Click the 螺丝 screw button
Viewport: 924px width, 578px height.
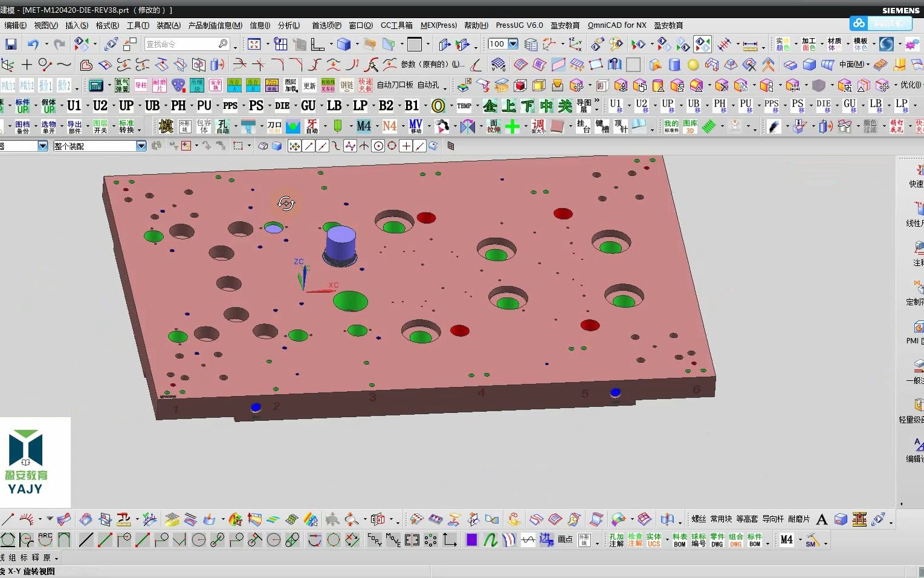[x=699, y=519]
